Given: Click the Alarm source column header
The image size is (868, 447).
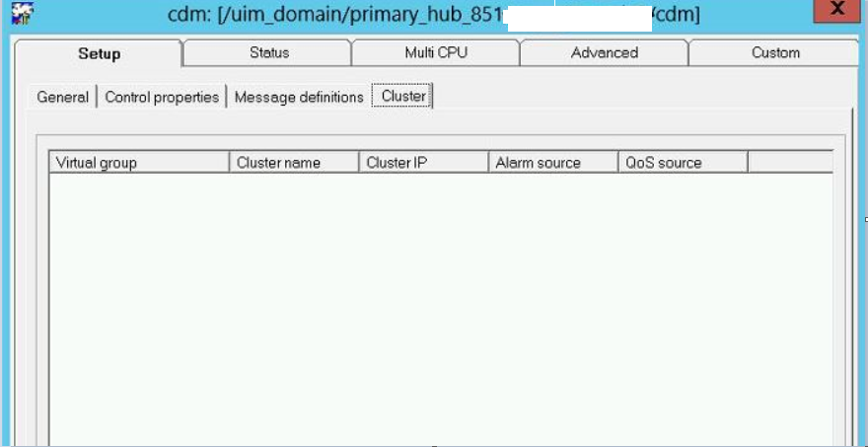Looking at the screenshot, I should [x=553, y=162].
